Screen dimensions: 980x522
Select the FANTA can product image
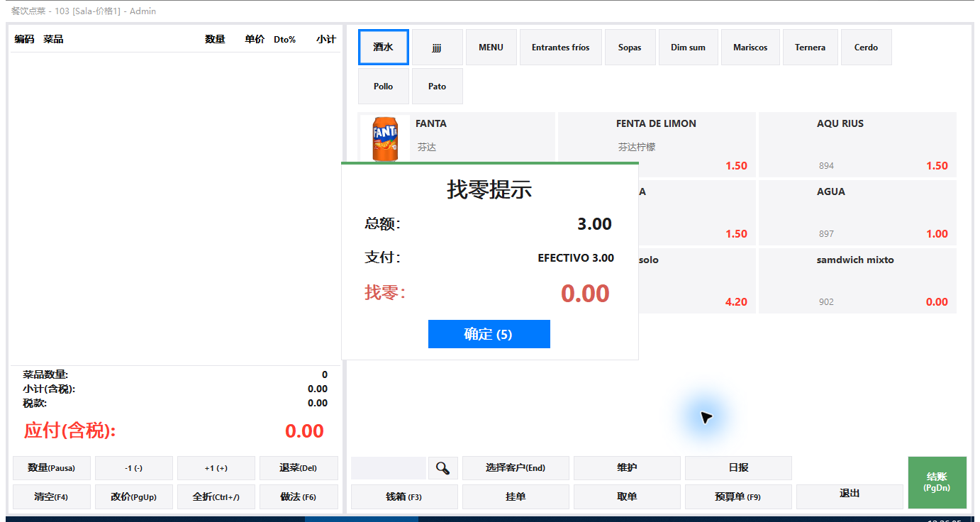[x=385, y=139]
